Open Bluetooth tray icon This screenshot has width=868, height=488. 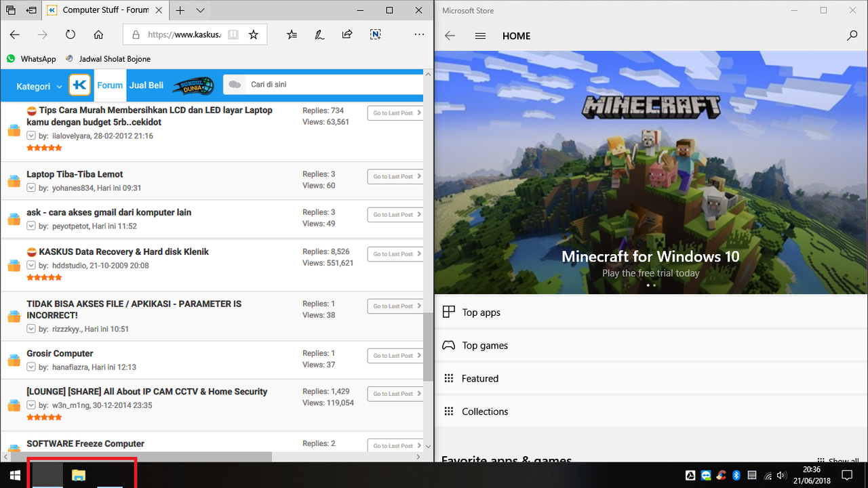click(736, 475)
